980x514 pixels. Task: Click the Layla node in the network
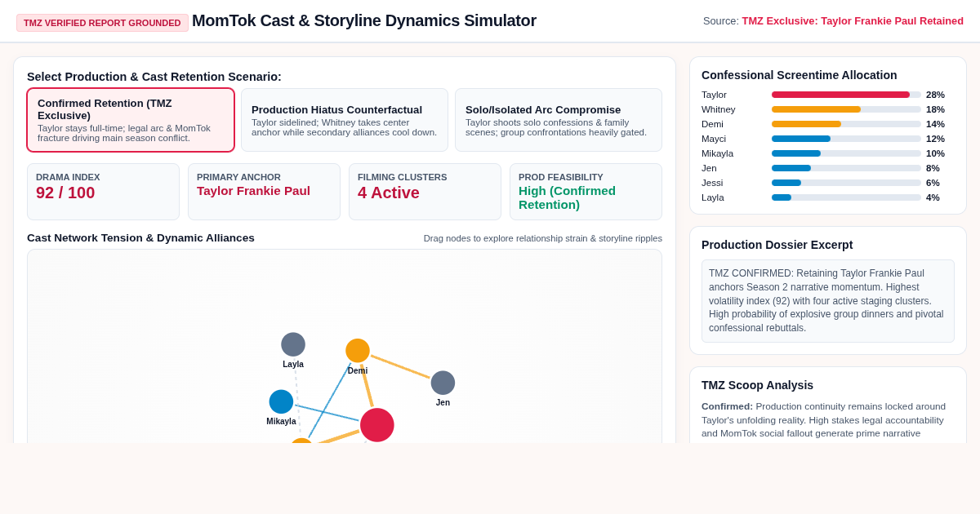[293, 344]
